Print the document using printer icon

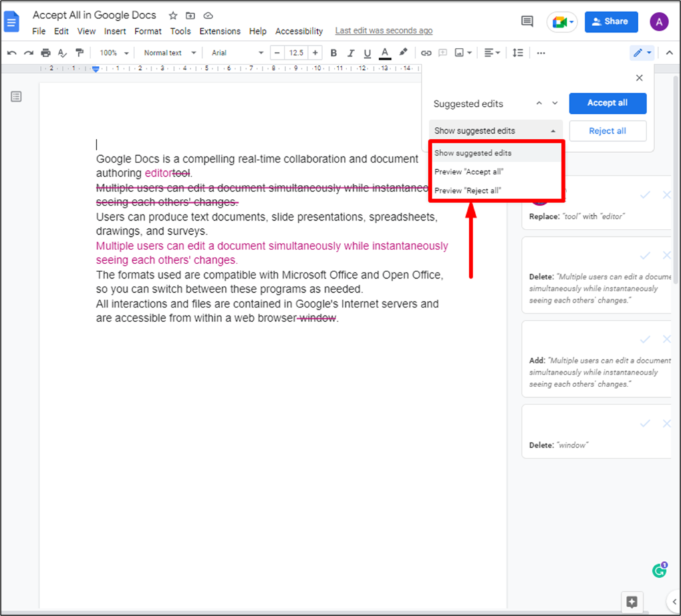[46, 53]
